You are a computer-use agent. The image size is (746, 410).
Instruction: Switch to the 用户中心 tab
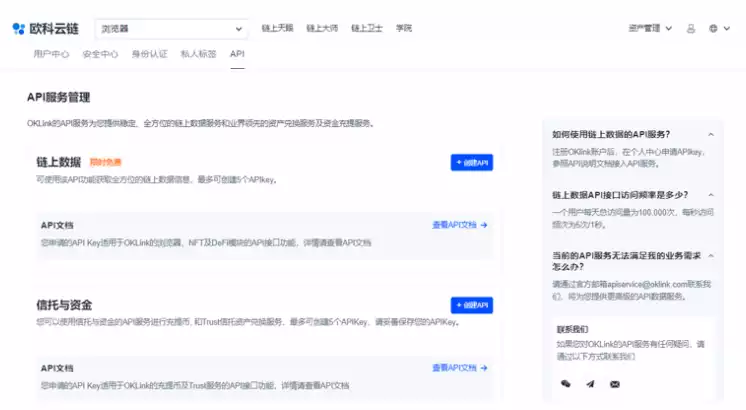tap(51, 53)
